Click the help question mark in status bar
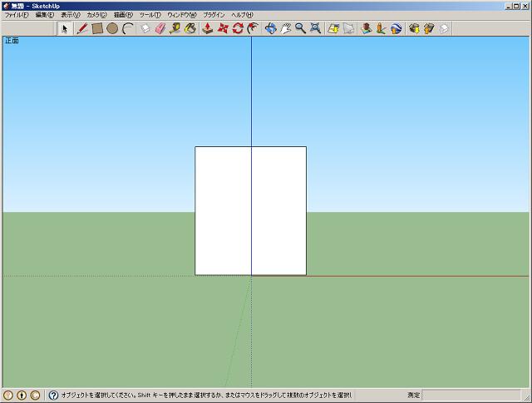Image resolution: width=532 pixels, height=403 pixels. [x=53, y=396]
